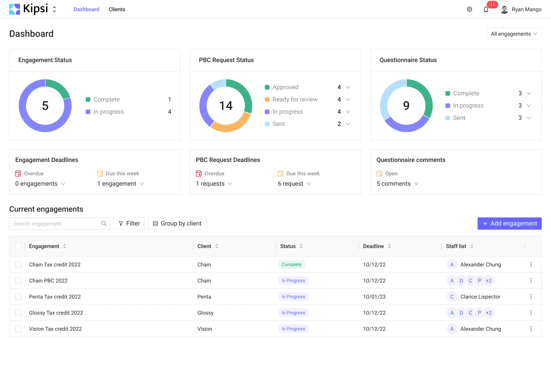This screenshot has height=392, width=551.
Task: Click Alexander Chung's avatar in Chain Tax credit row
Action: pos(452,264)
